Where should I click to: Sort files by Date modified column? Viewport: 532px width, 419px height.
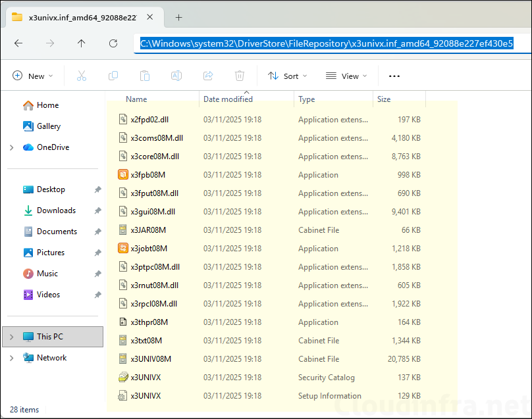pyautogui.click(x=228, y=99)
